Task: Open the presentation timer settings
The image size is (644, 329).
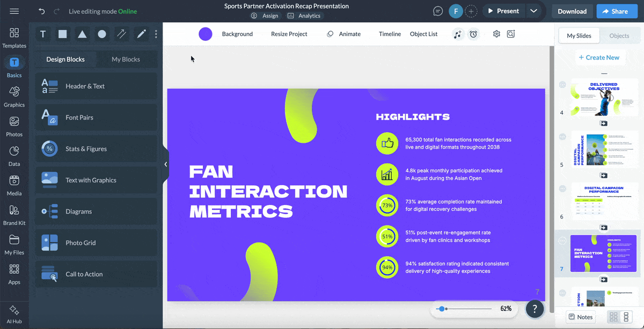Action: (473, 34)
